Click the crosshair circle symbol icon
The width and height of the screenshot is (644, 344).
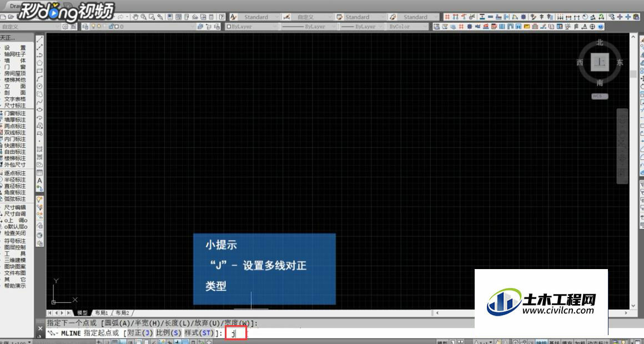592,26
